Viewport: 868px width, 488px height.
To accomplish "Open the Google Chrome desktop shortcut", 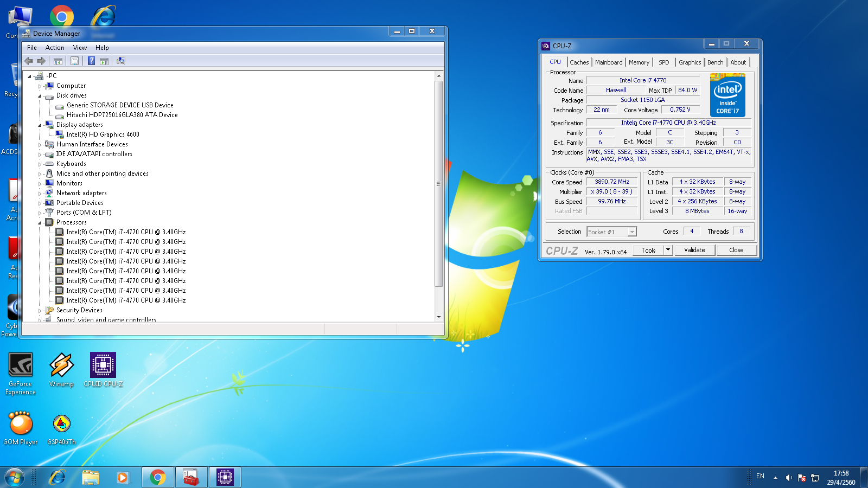I will (62, 16).
